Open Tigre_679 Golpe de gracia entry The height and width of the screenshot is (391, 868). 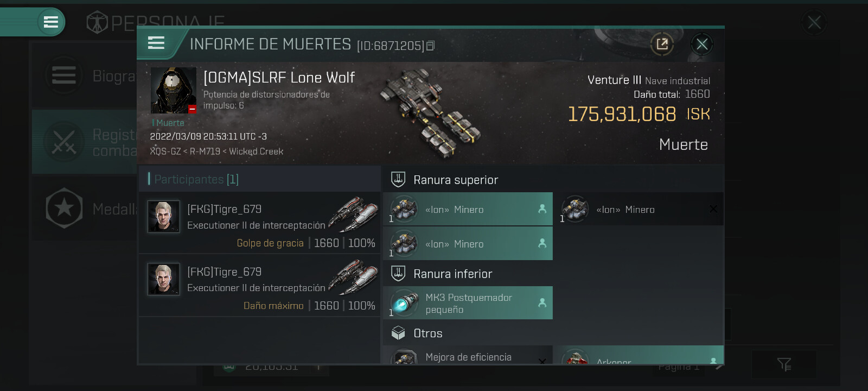point(259,223)
